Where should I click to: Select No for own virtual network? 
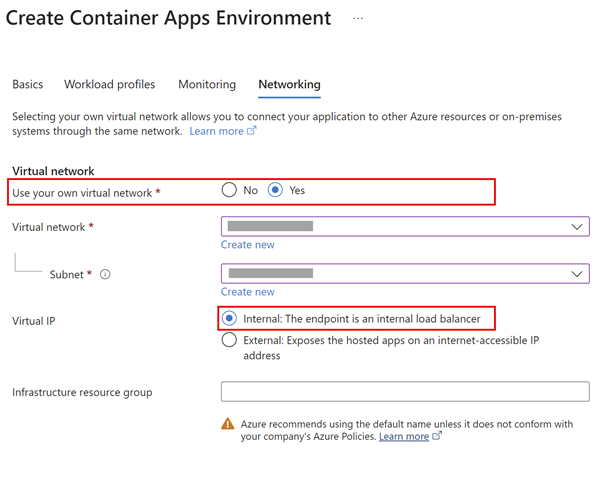tap(229, 190)
